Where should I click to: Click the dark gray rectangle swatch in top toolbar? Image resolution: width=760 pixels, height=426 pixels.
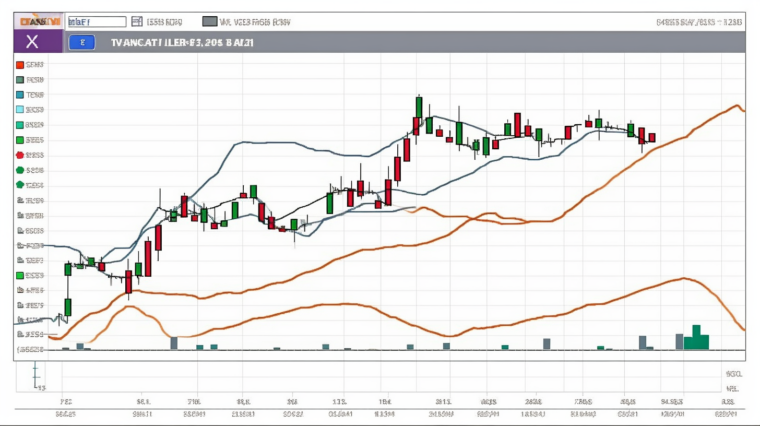tap(209, 20)
